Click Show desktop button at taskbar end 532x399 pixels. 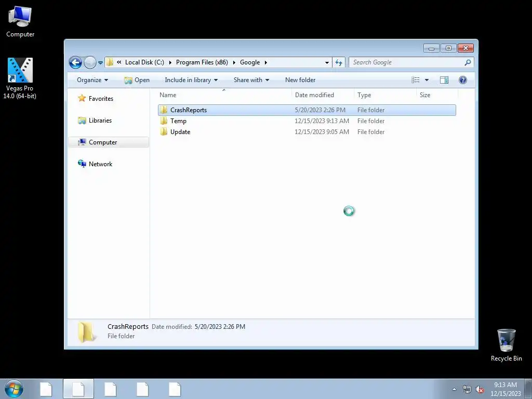point(528,389)
